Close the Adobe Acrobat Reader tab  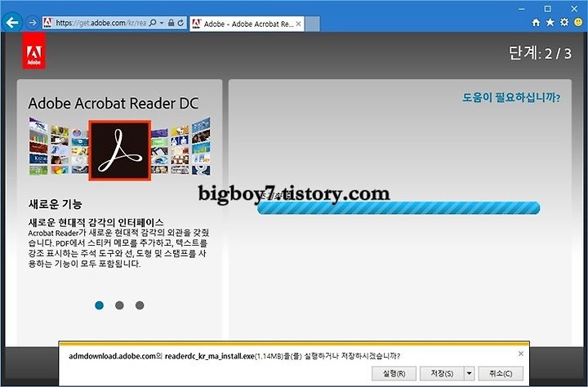[299, 24]
